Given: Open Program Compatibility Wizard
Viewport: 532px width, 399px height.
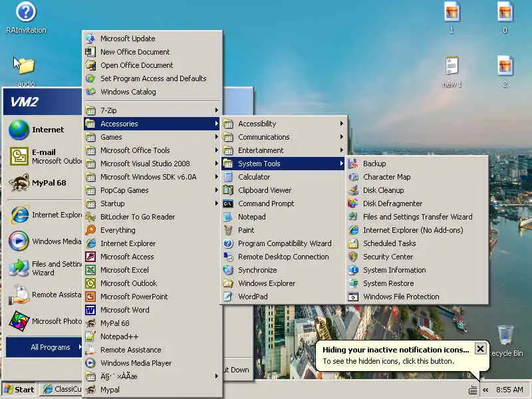Looking at the screenshot, I should coord(283,243).
